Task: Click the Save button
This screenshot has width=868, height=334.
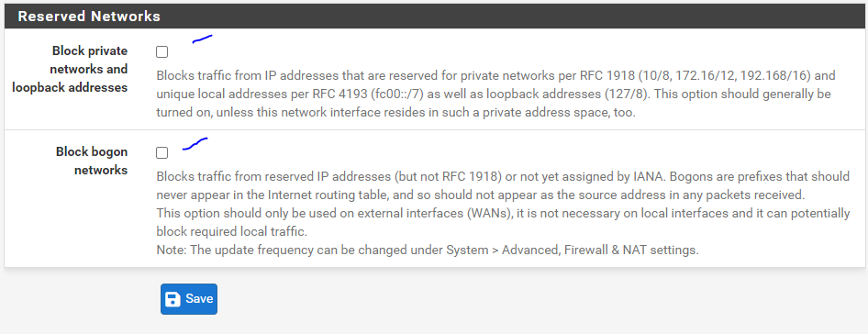Action: click(189, 299)
